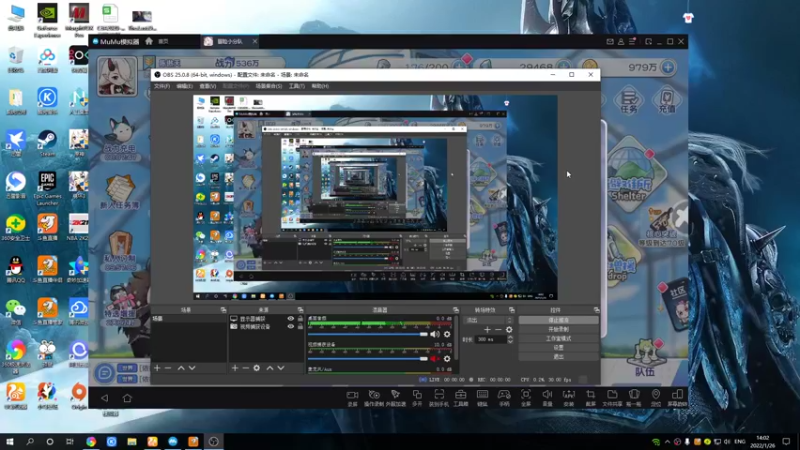Unmute red speaker of video capture device
The image size is (800, 450).
[435, 359]
